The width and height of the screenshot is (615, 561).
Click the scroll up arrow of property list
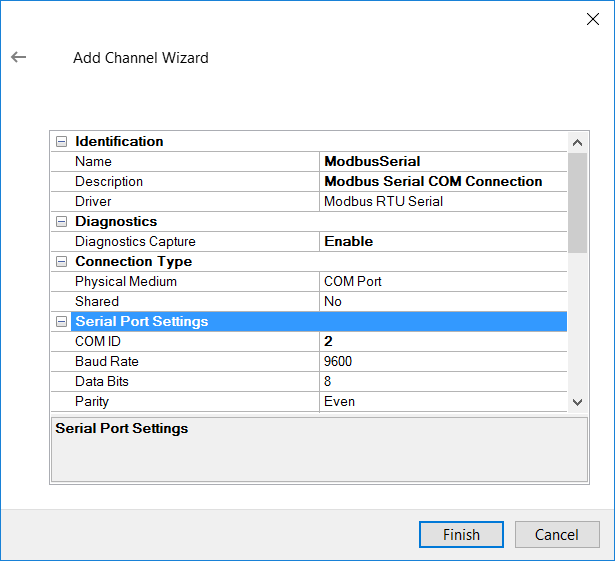coord(577,141)
